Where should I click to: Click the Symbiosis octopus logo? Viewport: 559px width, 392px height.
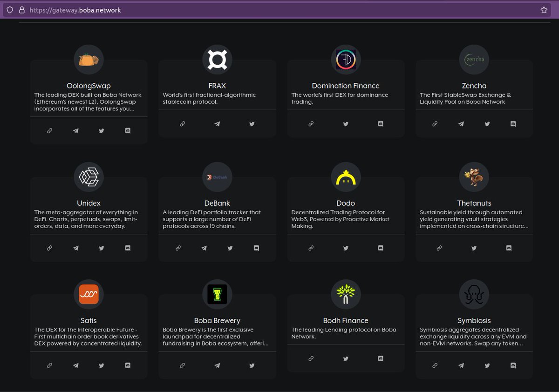[x=474, y=294]
